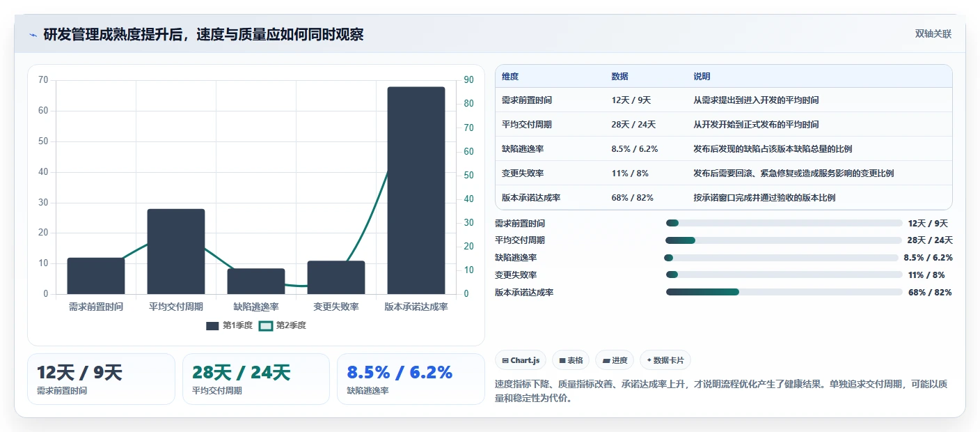Click the 第1季度 legend color box
Image resolution: width=980 pixels, height=432 pixels.
coord(212,325)
